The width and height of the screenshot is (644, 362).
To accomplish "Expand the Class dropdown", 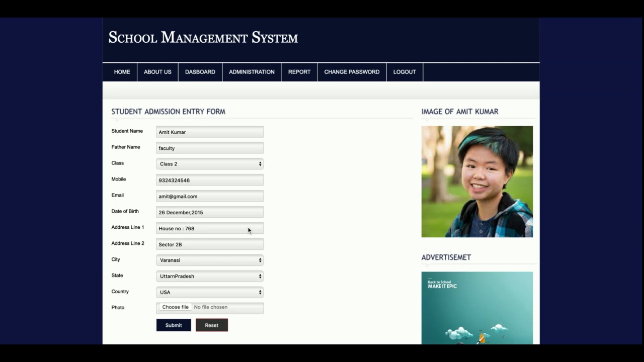I will [210, 164].
